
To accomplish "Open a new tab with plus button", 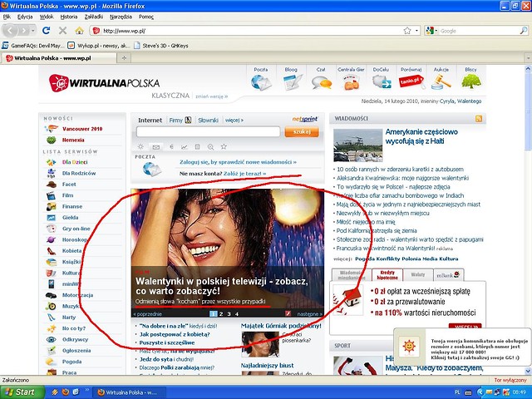I will 124,58.
